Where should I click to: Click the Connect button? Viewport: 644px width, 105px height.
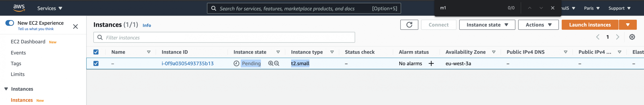[x=438, y=25]
